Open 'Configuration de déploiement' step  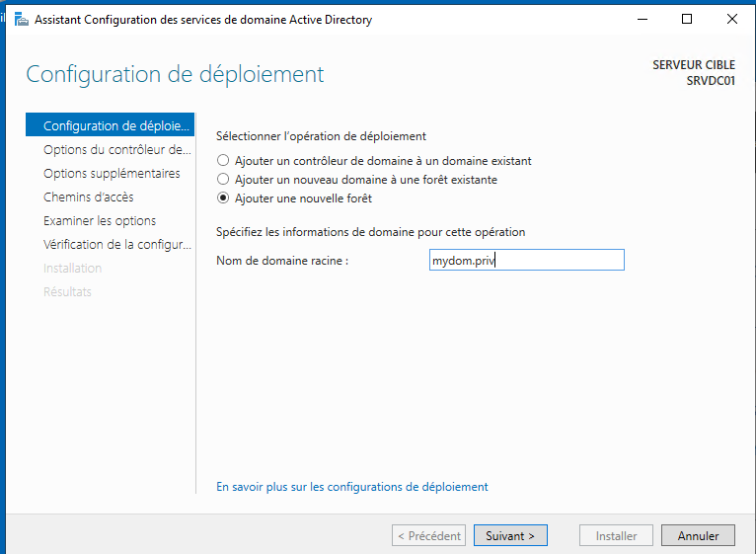click(x=110, y=125)
